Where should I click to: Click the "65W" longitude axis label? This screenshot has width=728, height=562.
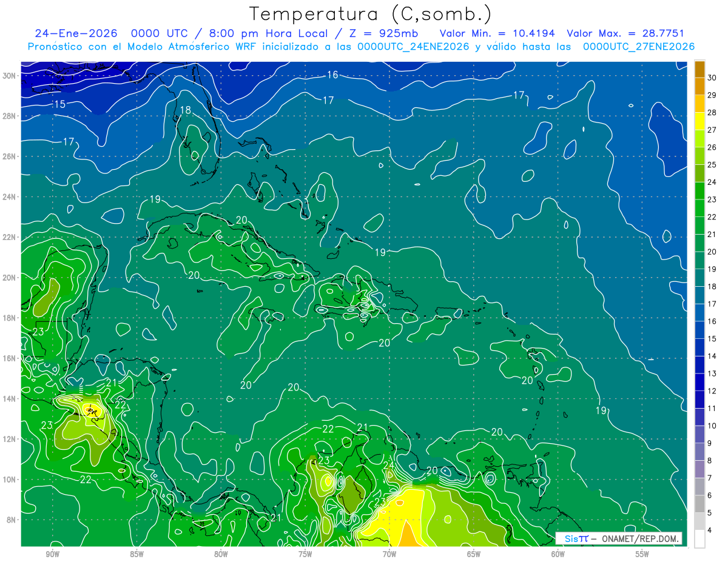pos(474,554)
